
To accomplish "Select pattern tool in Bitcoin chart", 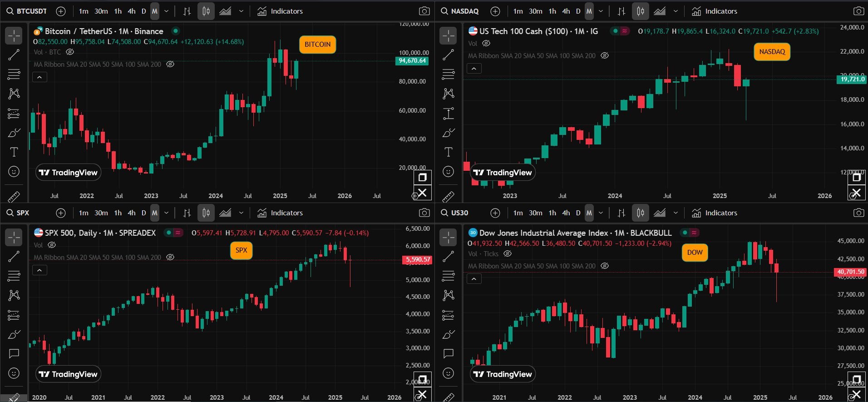I will tap(14, 94).
